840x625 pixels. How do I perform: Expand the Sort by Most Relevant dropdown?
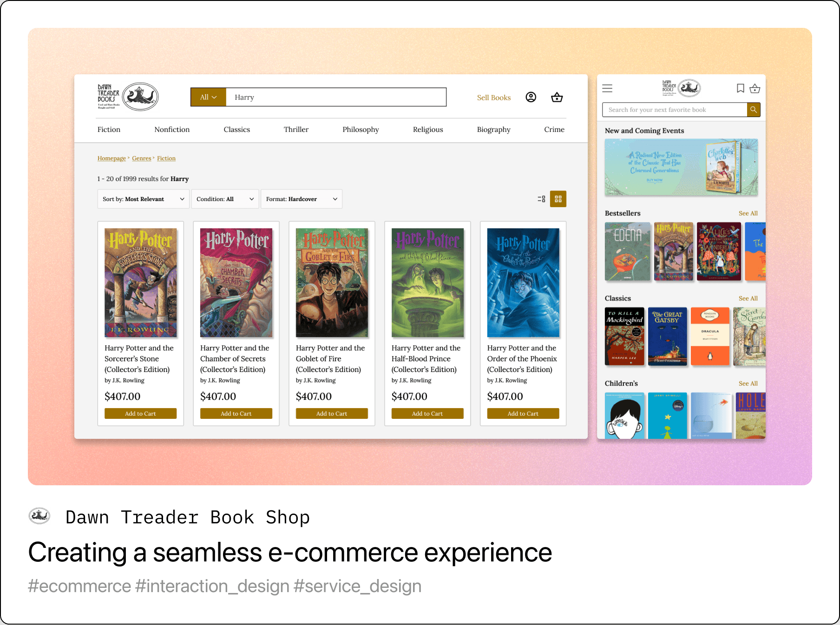click(144, 199)
